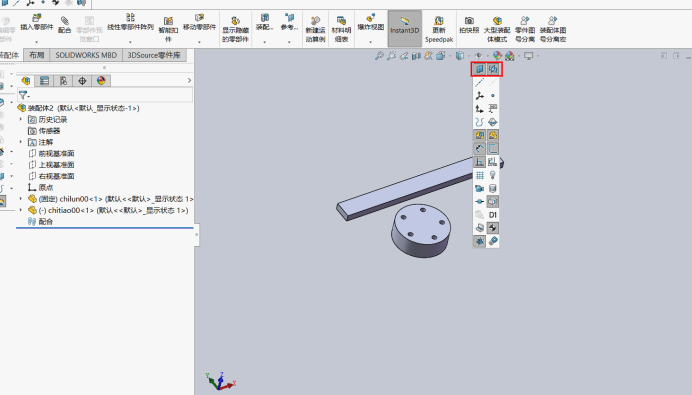Click Large Assembly Mode (大型装配体模式)

(497, 29)
